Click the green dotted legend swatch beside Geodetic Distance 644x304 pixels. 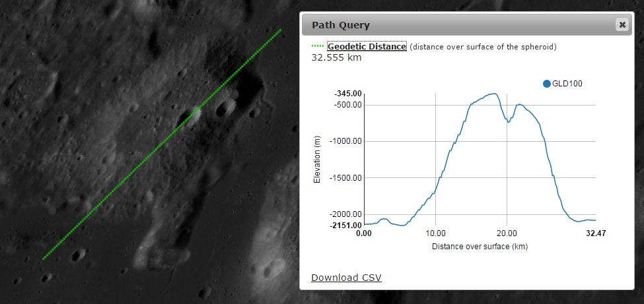click(x=318, y=46)
